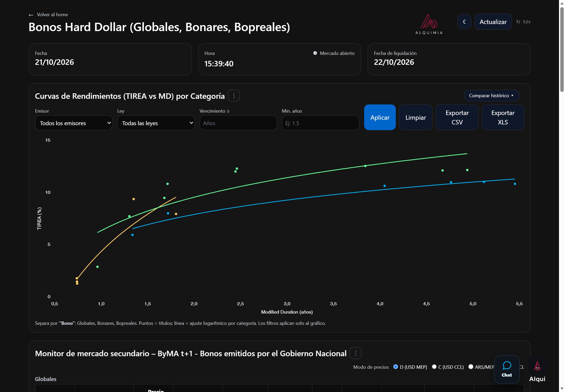565x392 pixels.
Task: Click the Globales section heading
Action: coord(46,379)
